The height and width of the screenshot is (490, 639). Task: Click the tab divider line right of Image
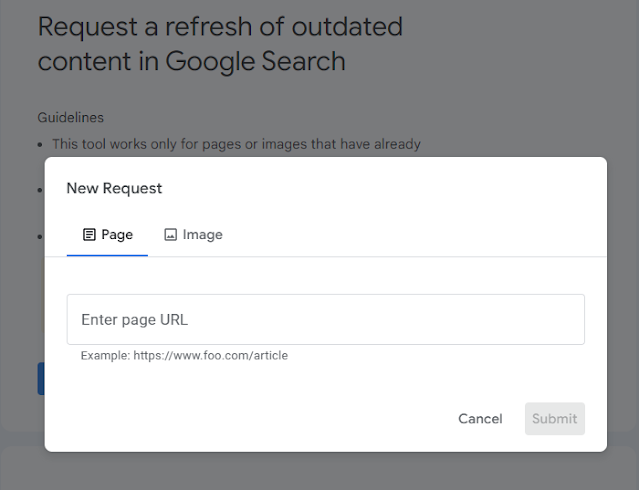(x=420, y=256)
